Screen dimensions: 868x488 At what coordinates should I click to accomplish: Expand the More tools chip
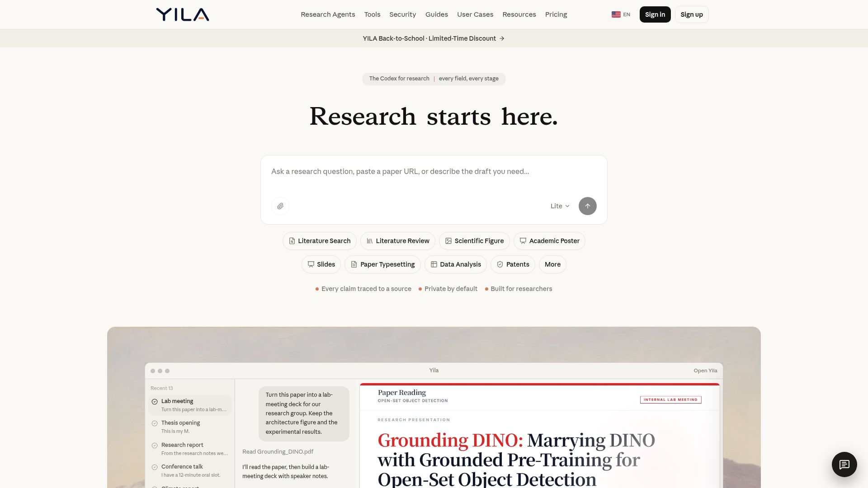[x=552, y=264]
